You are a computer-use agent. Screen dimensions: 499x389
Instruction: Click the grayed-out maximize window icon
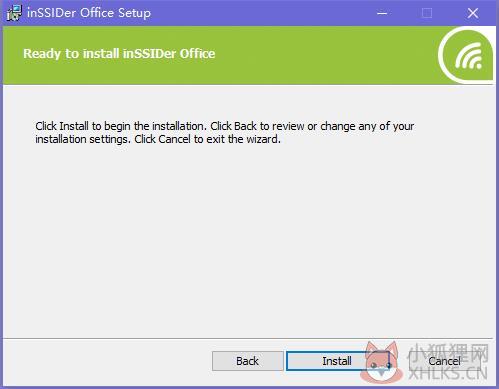click(x=427, y=13)
